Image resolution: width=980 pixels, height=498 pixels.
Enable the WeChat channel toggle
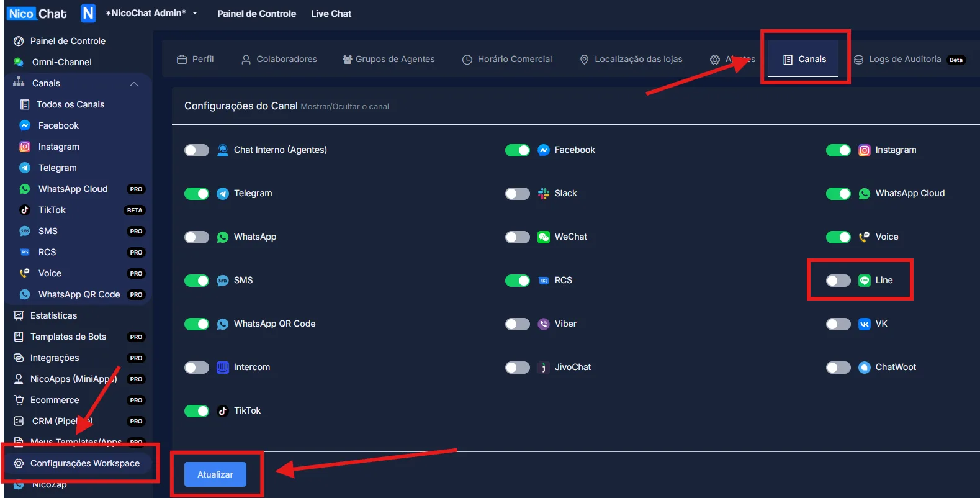(x=518, y=237)
